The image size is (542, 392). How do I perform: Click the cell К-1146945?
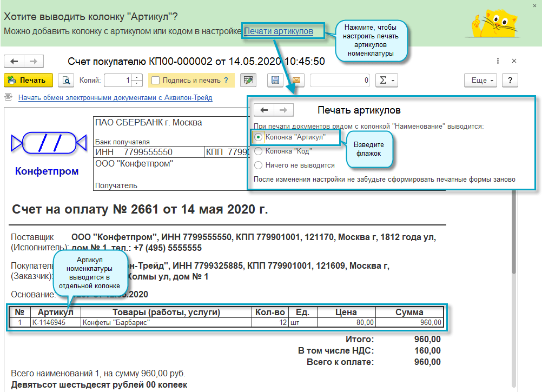click(56, 323)
